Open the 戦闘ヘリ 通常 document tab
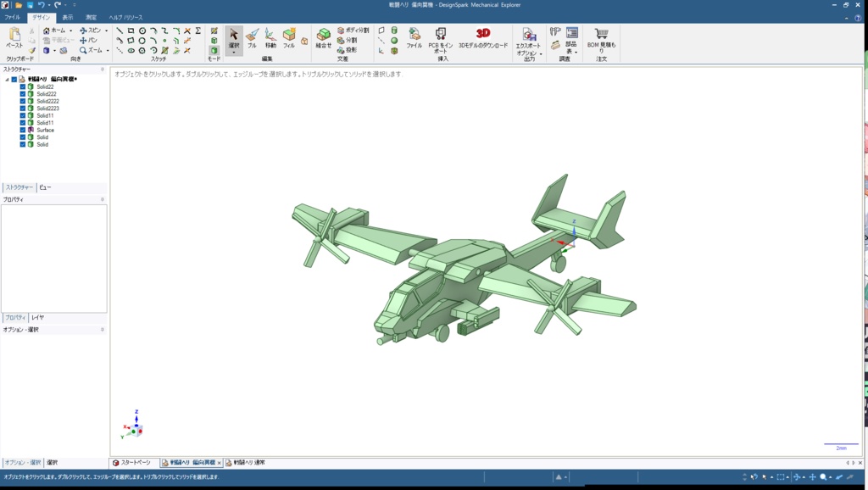This screenshot has height=490, width=868. tap(246, 462)
